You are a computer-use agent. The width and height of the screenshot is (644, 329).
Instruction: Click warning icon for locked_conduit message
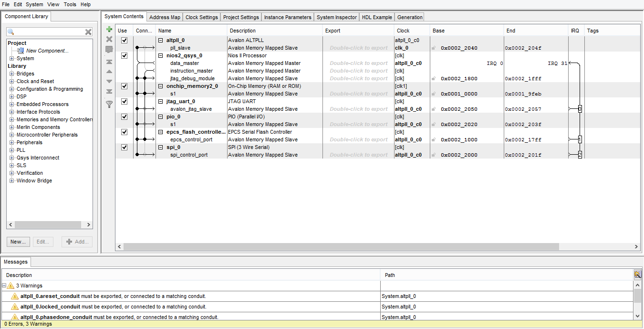click(15, 307)
